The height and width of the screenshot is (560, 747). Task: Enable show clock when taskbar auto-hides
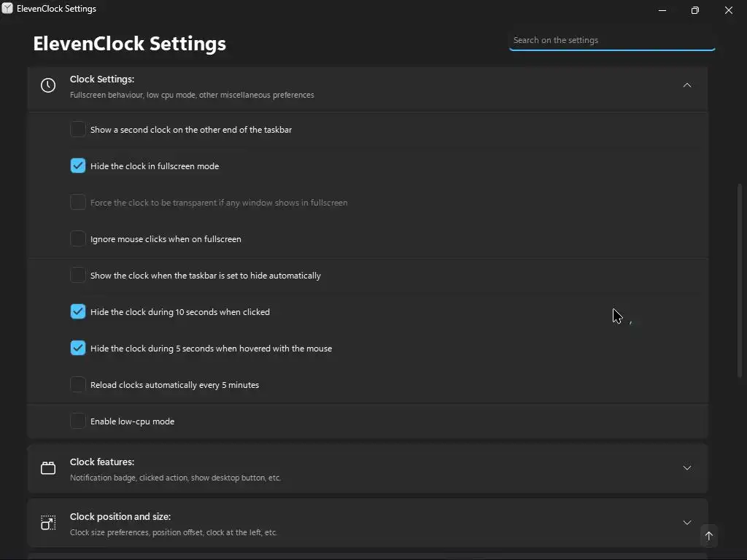click(x=78, y=276)
